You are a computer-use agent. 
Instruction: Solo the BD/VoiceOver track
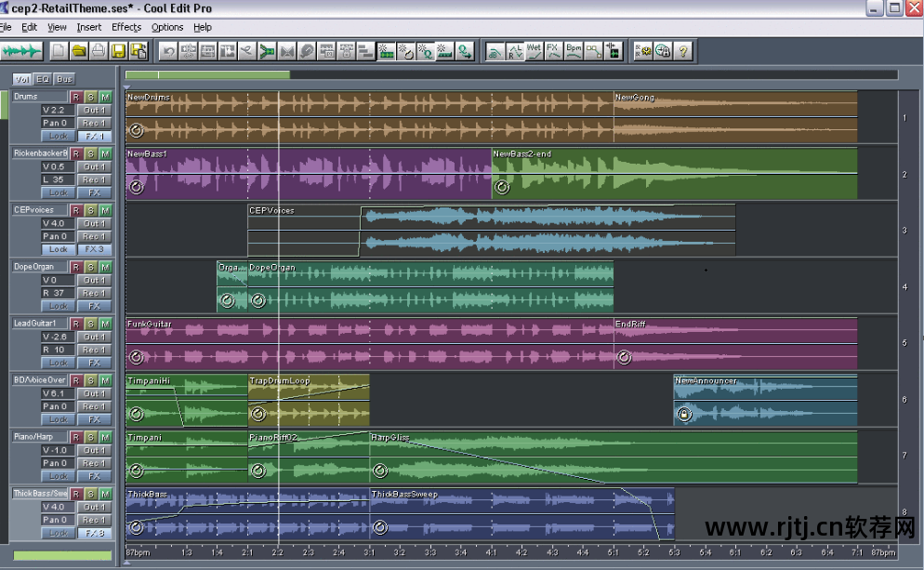tap(90, 380)
